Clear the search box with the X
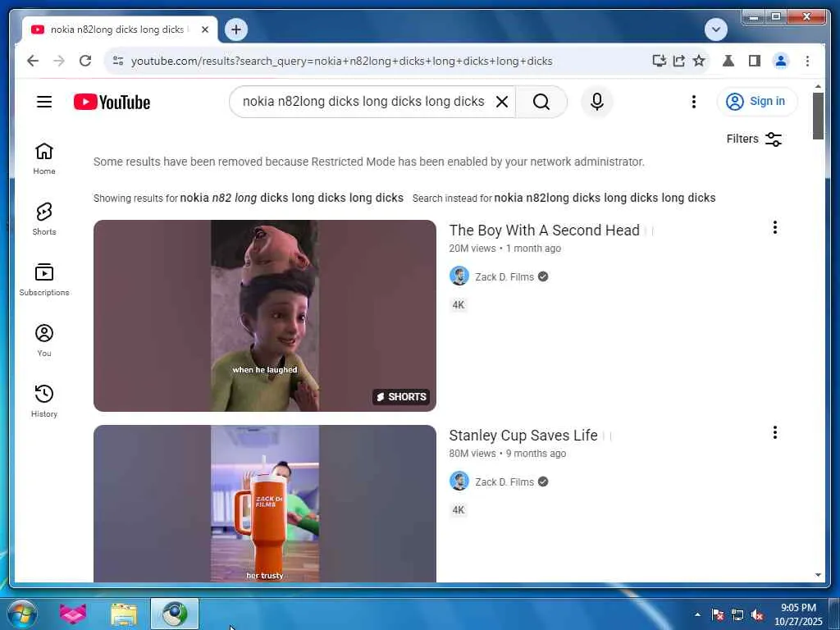 click(502, 102)
